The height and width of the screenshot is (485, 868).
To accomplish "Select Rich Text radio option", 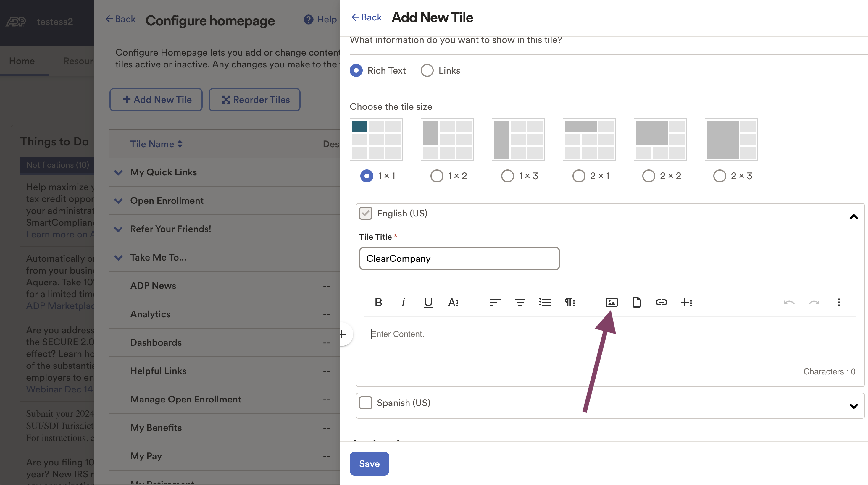I will pos(356,70).
